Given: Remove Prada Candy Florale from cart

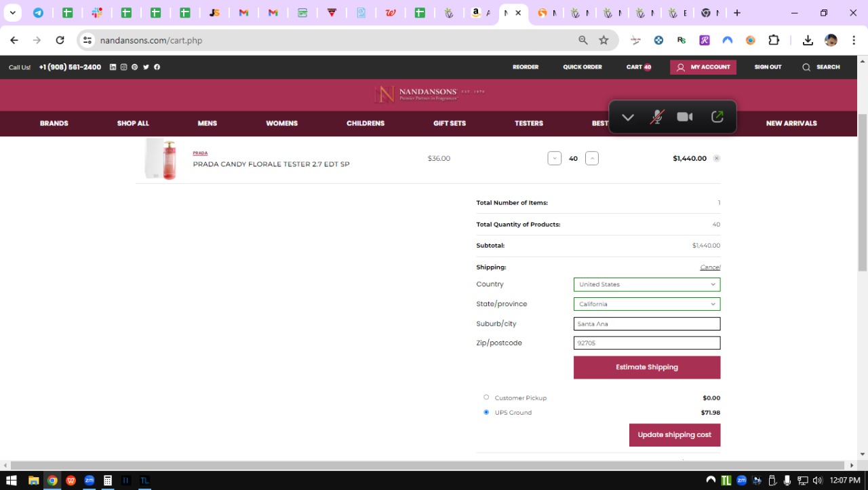Looking at the screenshot, I should [x=717, y=158].
